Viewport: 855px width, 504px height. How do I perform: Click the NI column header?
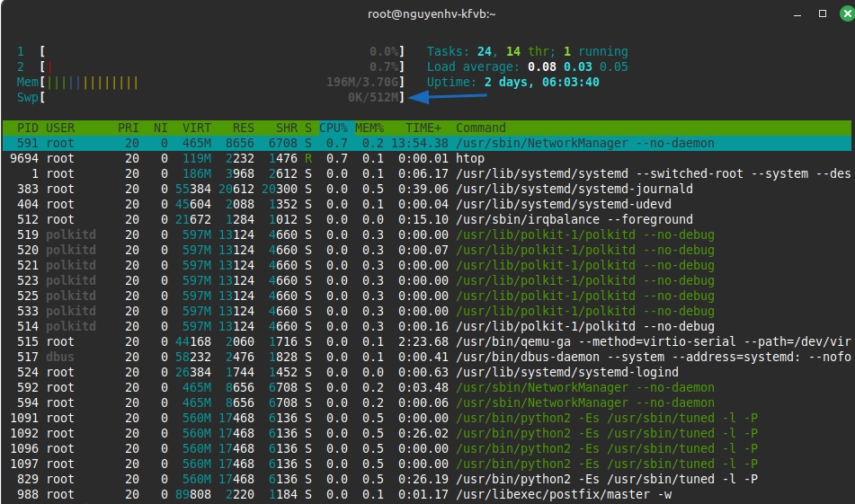pos(160,128)
